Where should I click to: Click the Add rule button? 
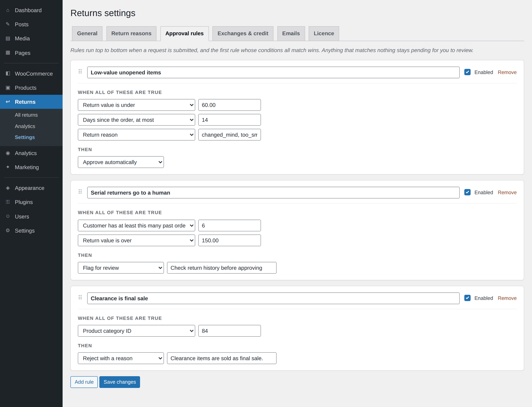[x=84, y=382]
